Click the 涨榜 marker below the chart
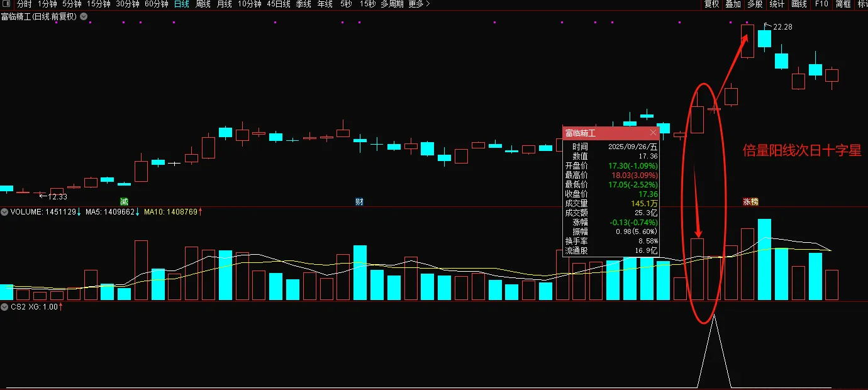Viewport: 868px width, 390px height. coord(751,202)
